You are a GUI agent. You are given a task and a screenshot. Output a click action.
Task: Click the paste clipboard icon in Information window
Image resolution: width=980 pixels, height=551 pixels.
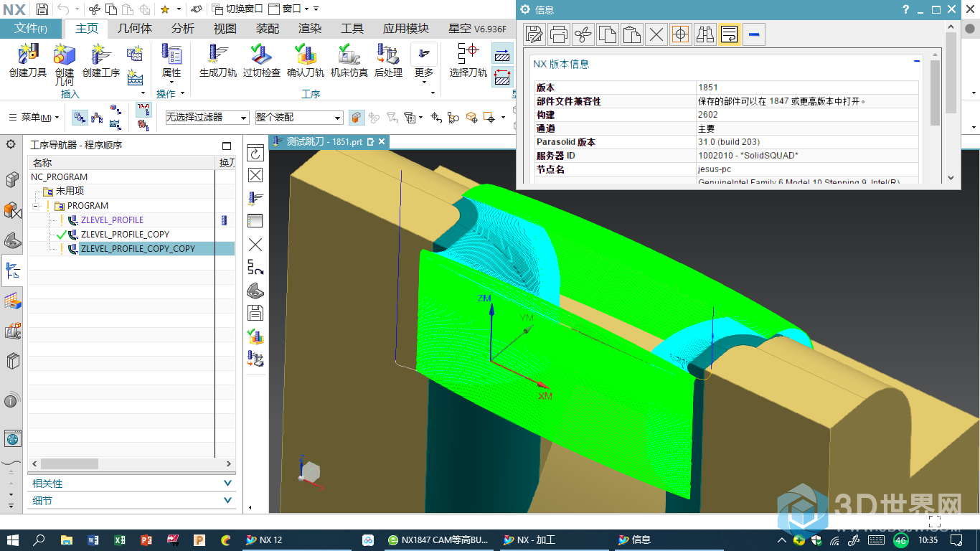pos(632,34)
